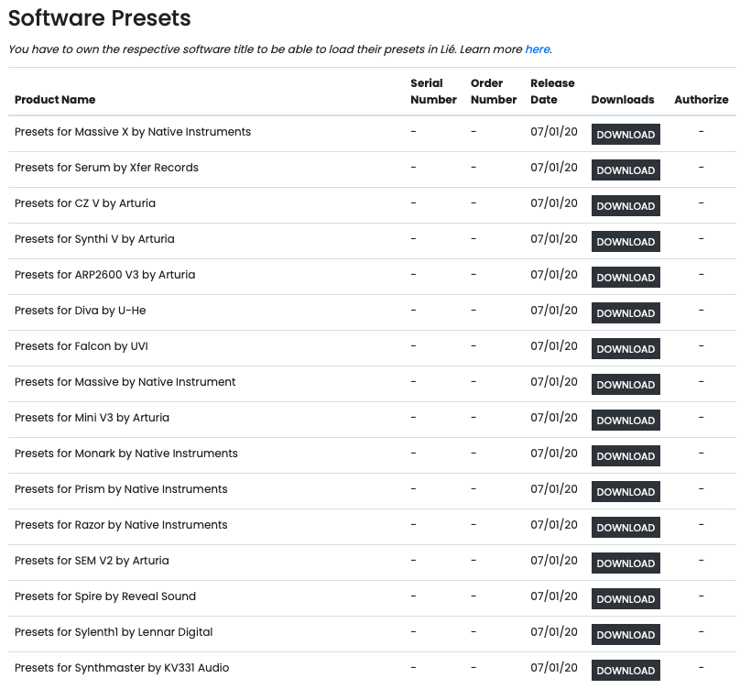The width and height of the screenshot is (751, 700).
Task: Click the 'Presets for Massive X by Native Instruments' name
Action: pos(133,132)
